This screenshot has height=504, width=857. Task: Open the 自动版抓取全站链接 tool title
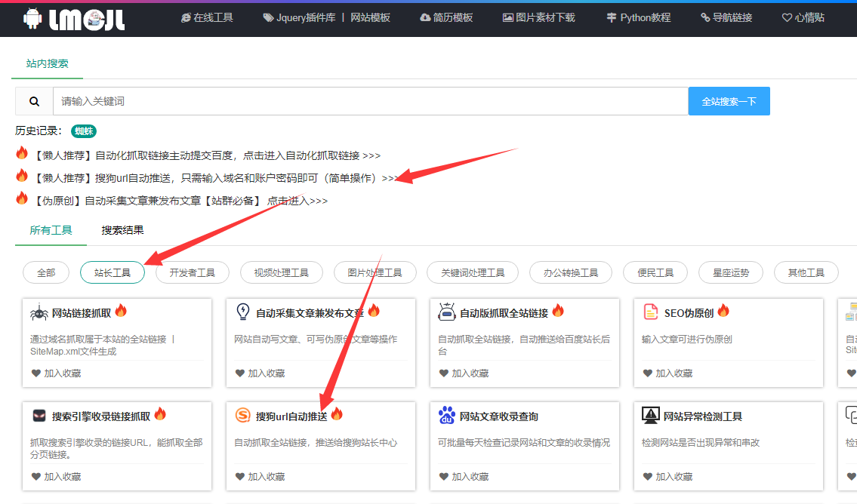coord(504,313)
